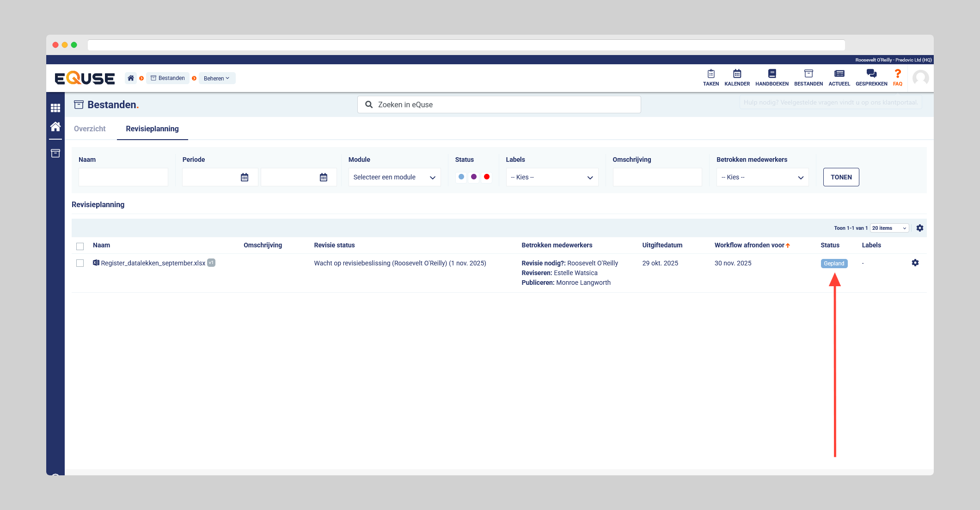The height and width of the screenshot is (510, 980).
Task: Click the table settings gear near items count
Action: coord(919,228)
